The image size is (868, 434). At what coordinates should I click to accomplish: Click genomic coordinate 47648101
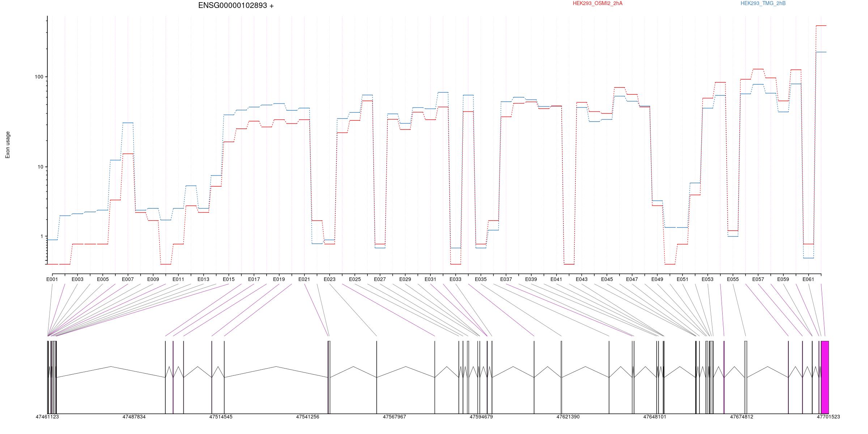pyautogui.click(x=655, y=417)
